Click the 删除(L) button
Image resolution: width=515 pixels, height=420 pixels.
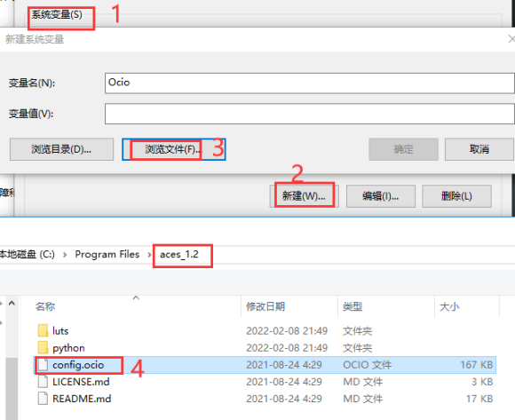click(457, 196)
